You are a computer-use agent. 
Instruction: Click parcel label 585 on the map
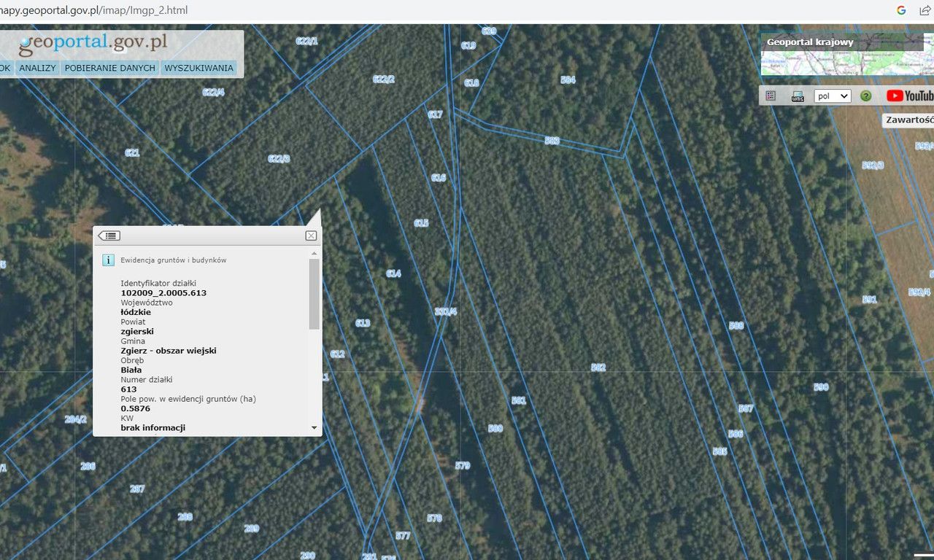point(719,451)
